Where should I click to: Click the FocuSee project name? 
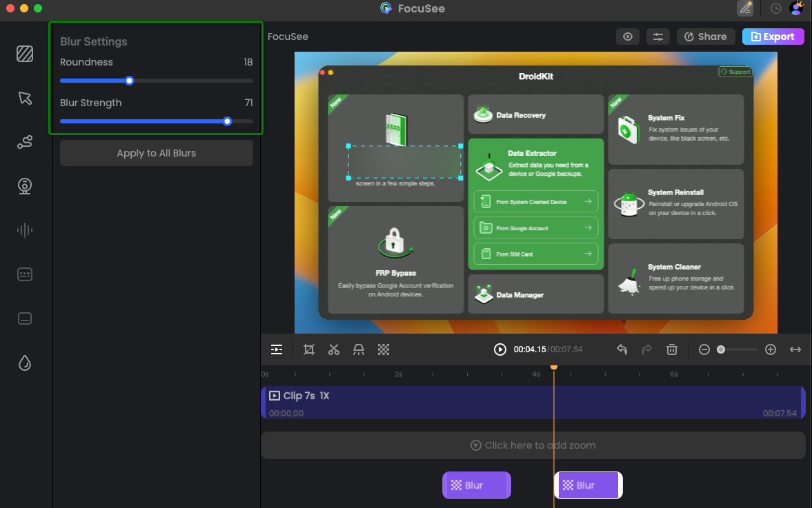tap(288, 37)
